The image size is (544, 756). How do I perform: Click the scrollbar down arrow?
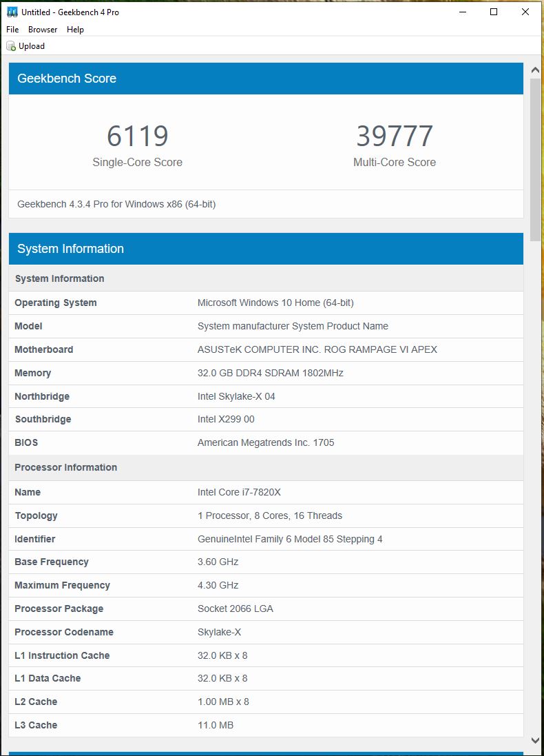[x=535, y=740]
